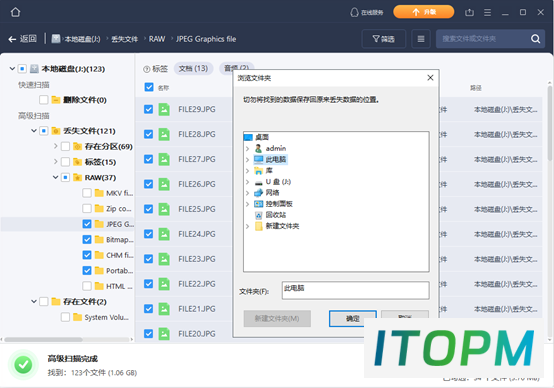The width and height of the screenshot is (554, 388).
Task: Click FILE27.JPG image file icon
Action: click(x=164, y=159)
